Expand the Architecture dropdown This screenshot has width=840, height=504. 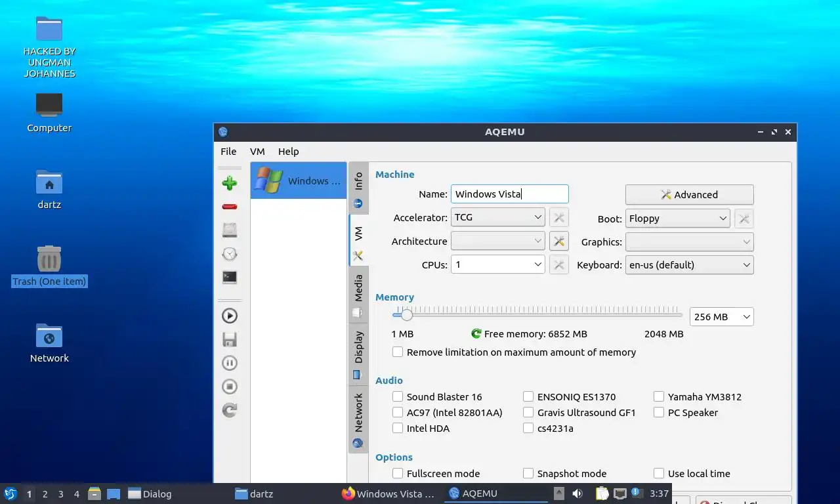tap(498, 241)
